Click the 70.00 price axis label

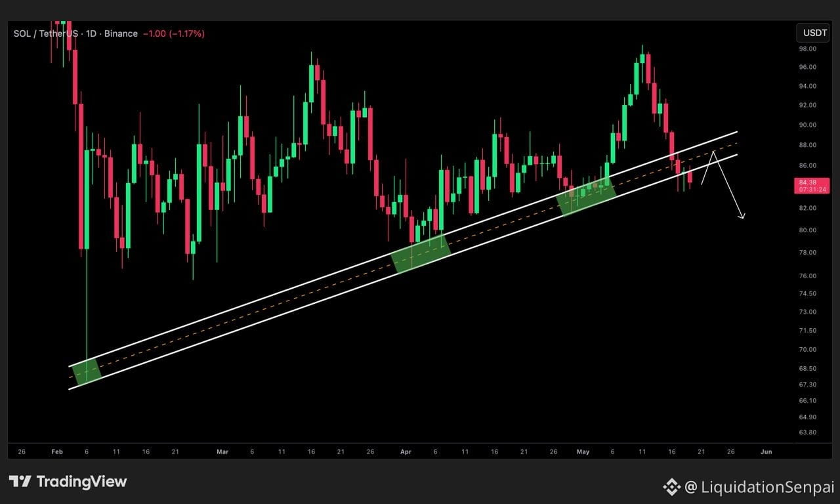807,349
